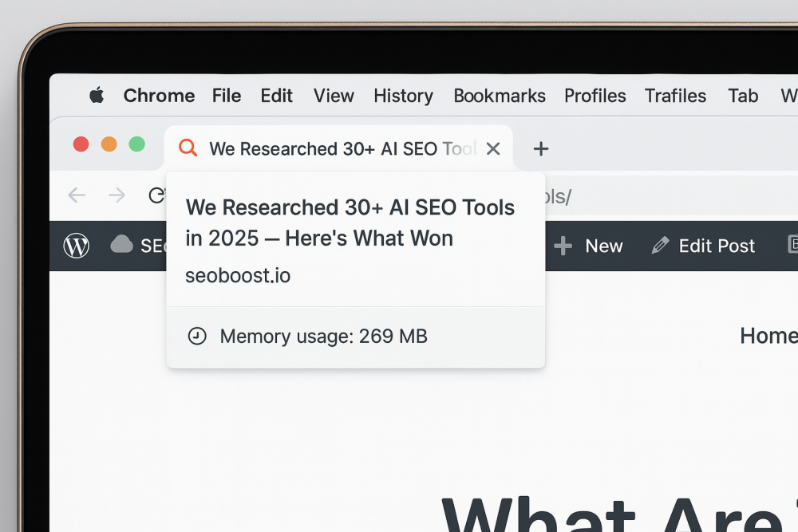The width and height of the screenshot is (798, 532).
Task: Open the Tab menu
Action: 743,96
